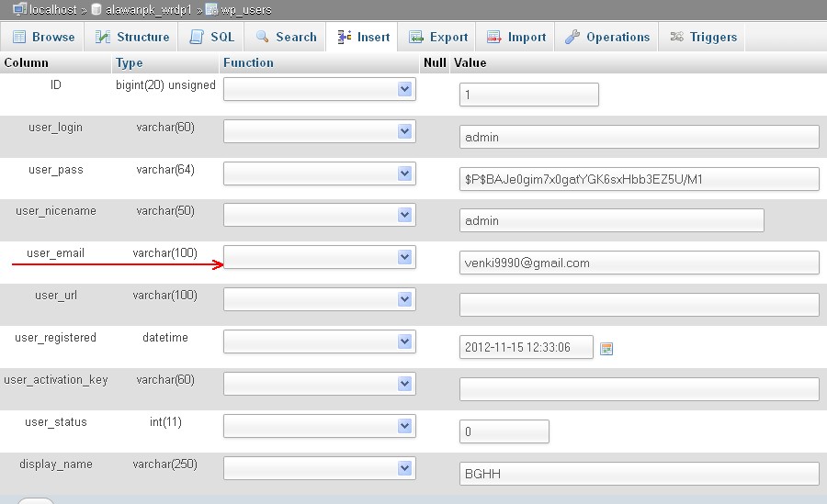Click the Structure tab icon
Image resolution: width=827 pixels, height=504 pixels.
(x=102, y=37)
